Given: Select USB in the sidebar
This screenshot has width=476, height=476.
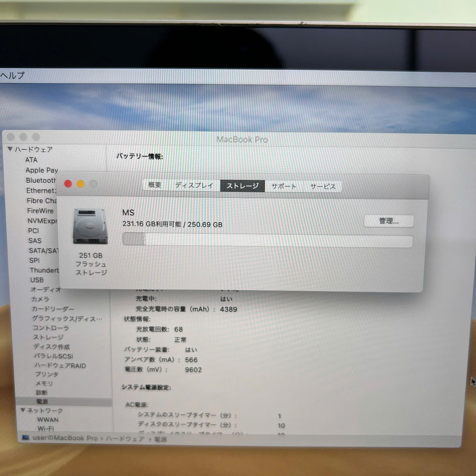Looking at the screenshot, I should [x=37, y=280].
